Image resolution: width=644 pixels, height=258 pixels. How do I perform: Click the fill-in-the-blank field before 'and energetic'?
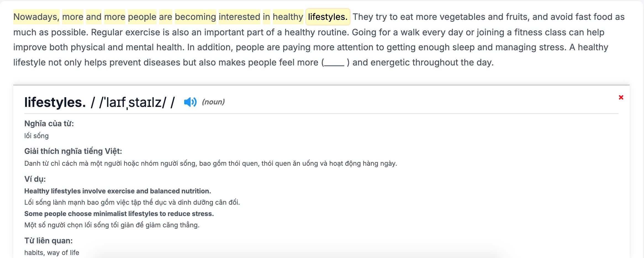coord(334,63)
